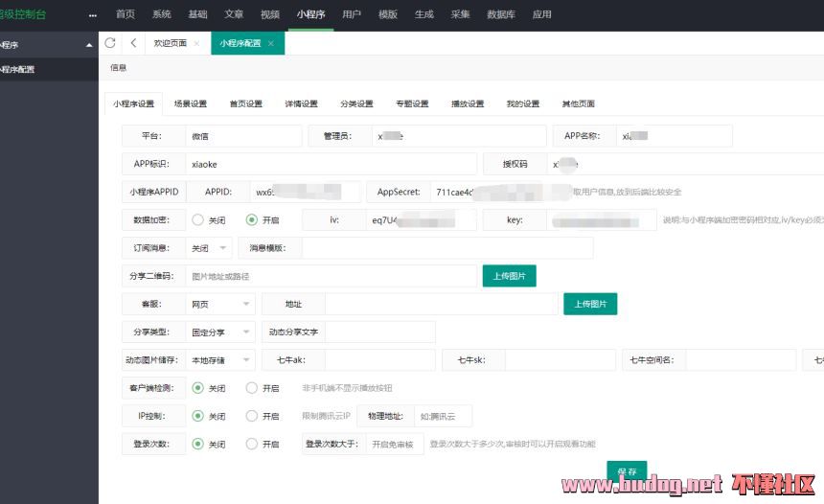Close the 小程序配置 tab
Image resolution: width=824 pixels, height=504 pixels.
click(x=270, y=44)
